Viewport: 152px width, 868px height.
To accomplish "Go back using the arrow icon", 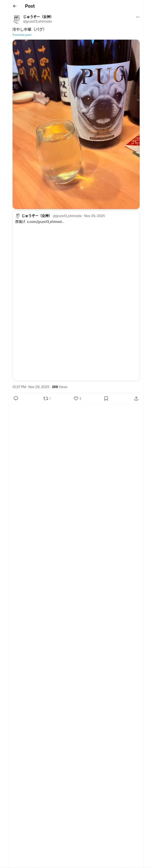I will (14, 6).
